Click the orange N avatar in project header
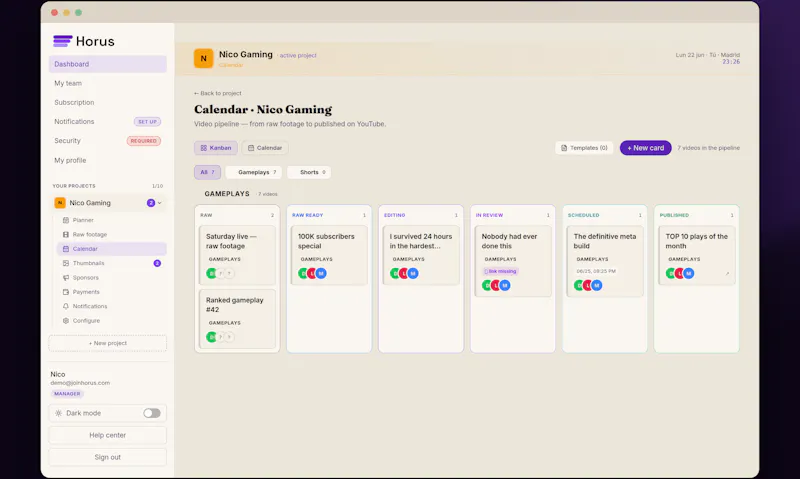The height and width of the screenshot is (479, 800). [203, 58]
